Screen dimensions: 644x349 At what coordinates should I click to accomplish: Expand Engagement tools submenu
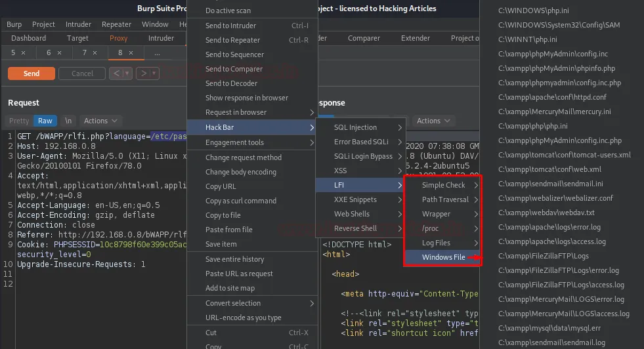click(252, 142)
